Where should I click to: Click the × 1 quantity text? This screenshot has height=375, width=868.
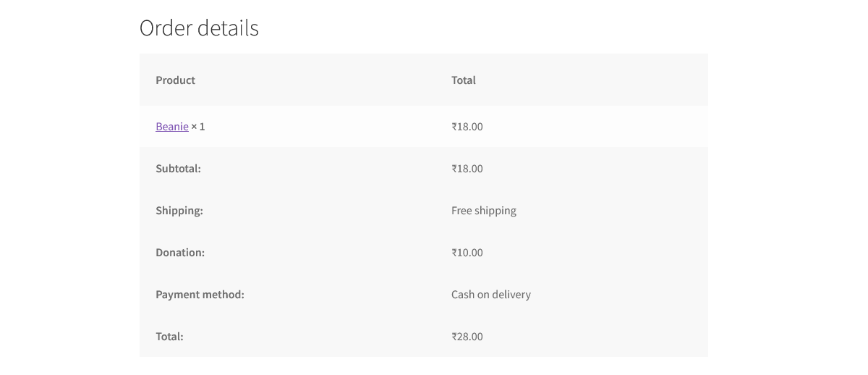coord(198,127)
